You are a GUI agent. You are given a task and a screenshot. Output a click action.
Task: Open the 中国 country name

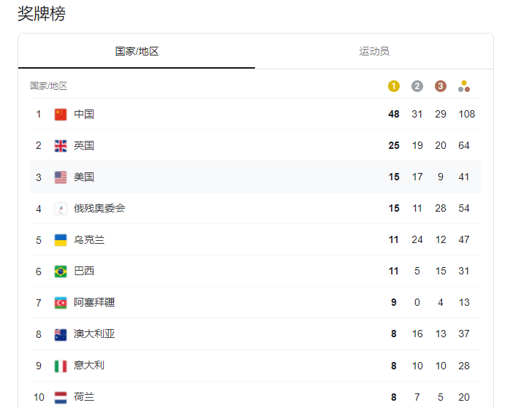(x=84, y=114)
